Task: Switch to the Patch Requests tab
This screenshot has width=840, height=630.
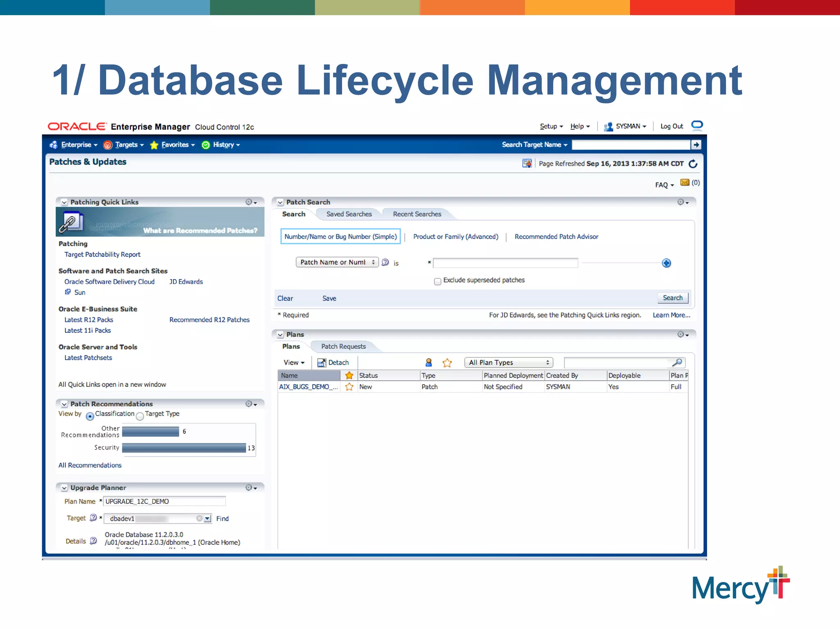Action: [343, 347]
